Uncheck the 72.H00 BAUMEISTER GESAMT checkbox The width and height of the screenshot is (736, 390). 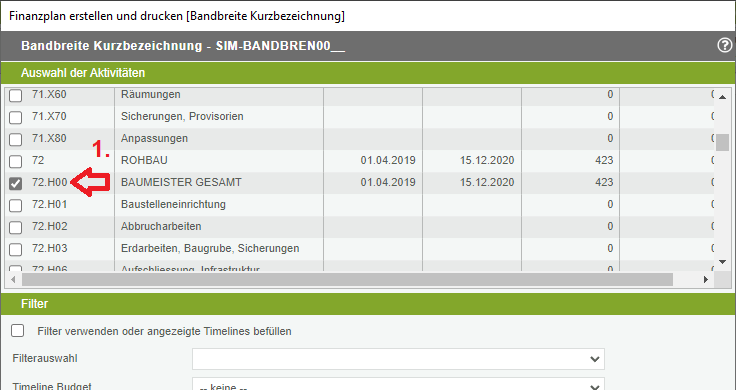tap(15, 184)
